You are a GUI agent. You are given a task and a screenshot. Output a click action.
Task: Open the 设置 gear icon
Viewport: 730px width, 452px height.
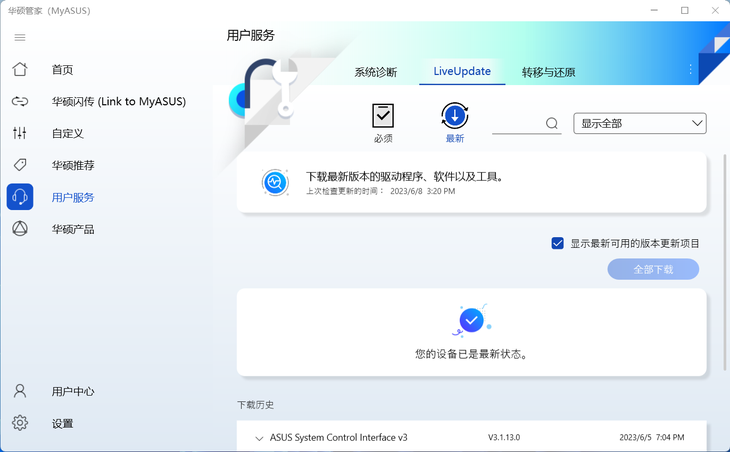[20, 423]
